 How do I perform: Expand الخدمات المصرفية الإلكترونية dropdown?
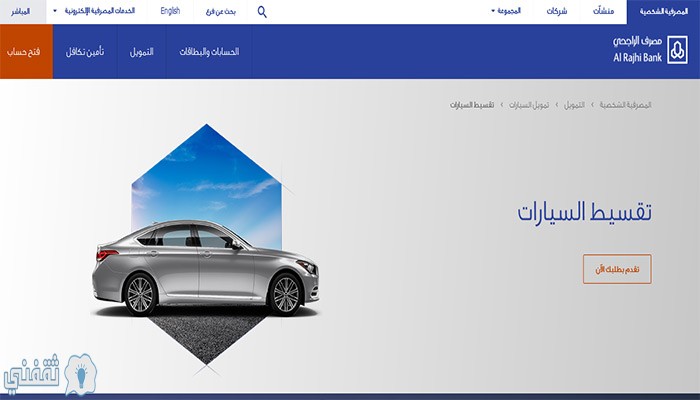click(94, 11)
